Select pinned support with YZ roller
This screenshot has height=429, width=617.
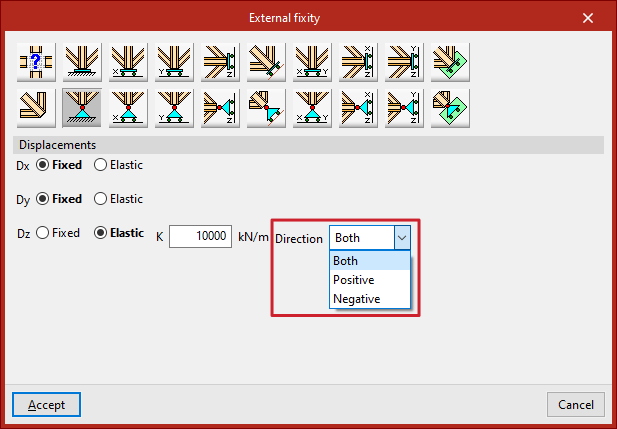[405, 108]
